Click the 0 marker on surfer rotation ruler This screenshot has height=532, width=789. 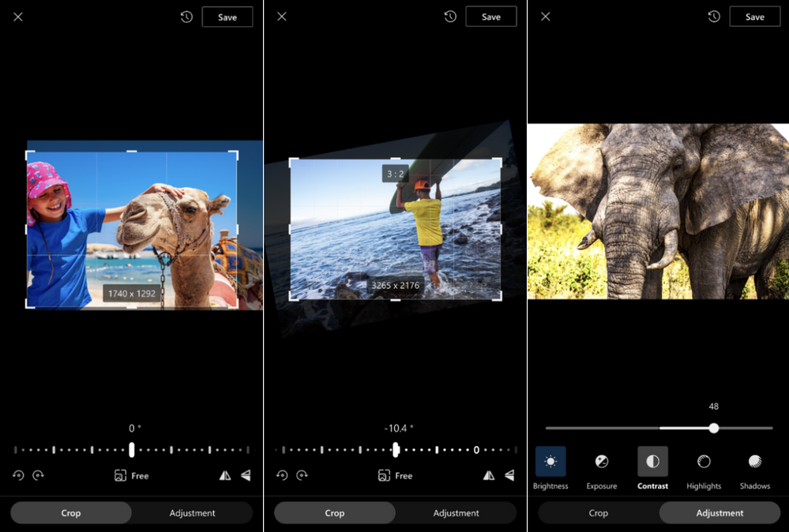476,450
